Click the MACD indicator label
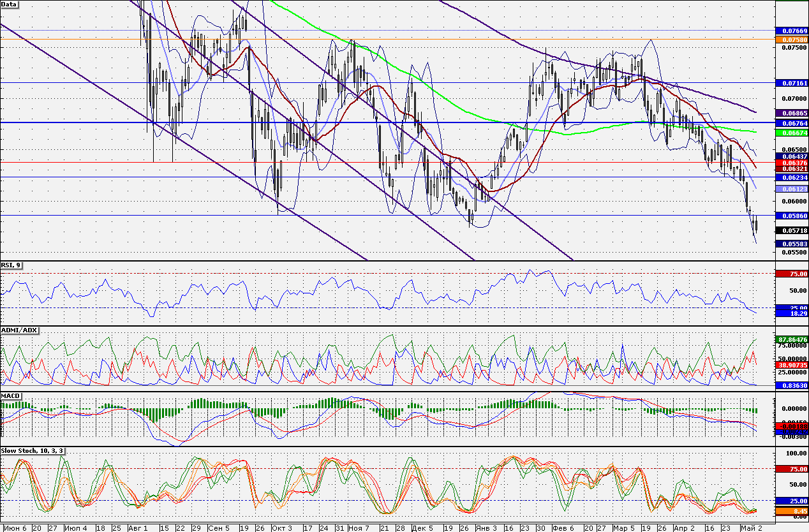This screenshot has width=809, height=532. pyautogui.click(x=11, y=396)
